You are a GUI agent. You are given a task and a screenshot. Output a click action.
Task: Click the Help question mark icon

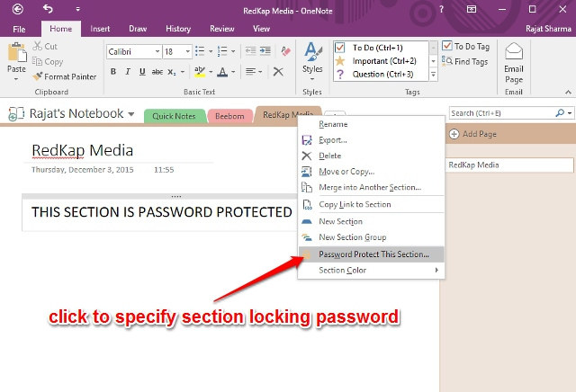pos(441,9)
